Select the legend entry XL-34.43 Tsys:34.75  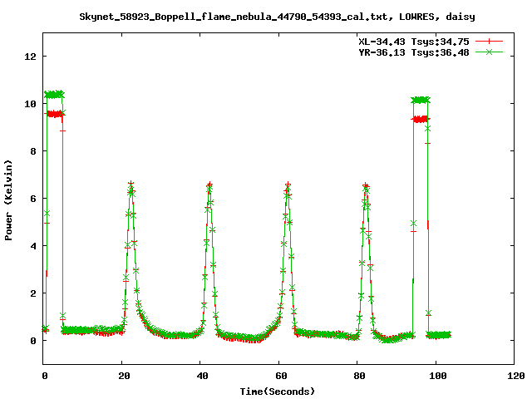tap(414, 42)
